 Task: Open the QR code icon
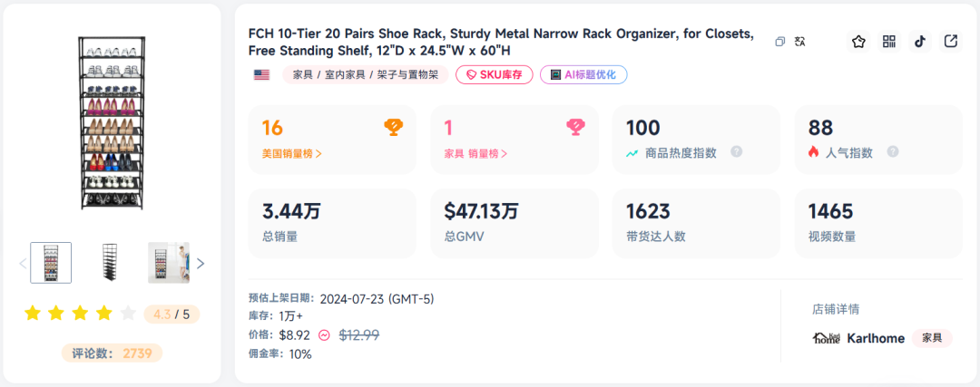pyautogui.click(x=888, y=42)
